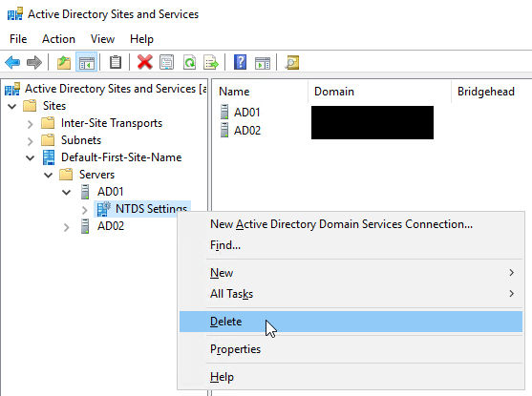This screenshot has height=396, width=532.
Task: Click the app icon in the title bar
Action: pyautogui.click(x=15, y=14)
